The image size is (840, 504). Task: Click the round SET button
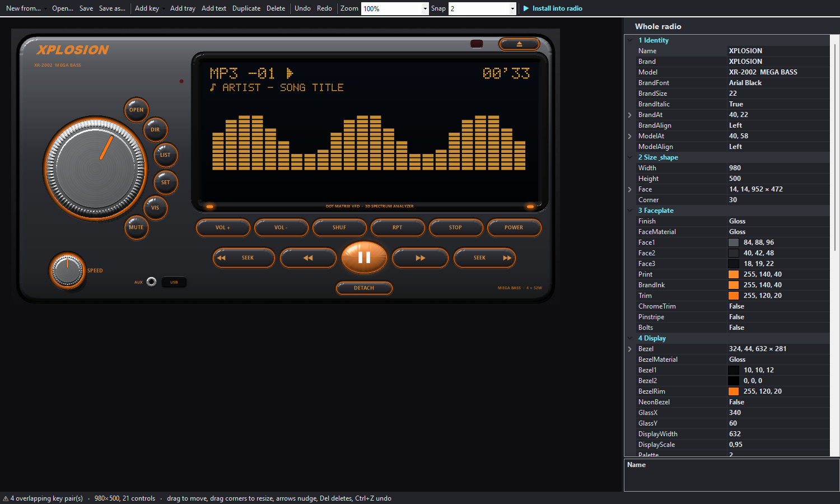165,182
